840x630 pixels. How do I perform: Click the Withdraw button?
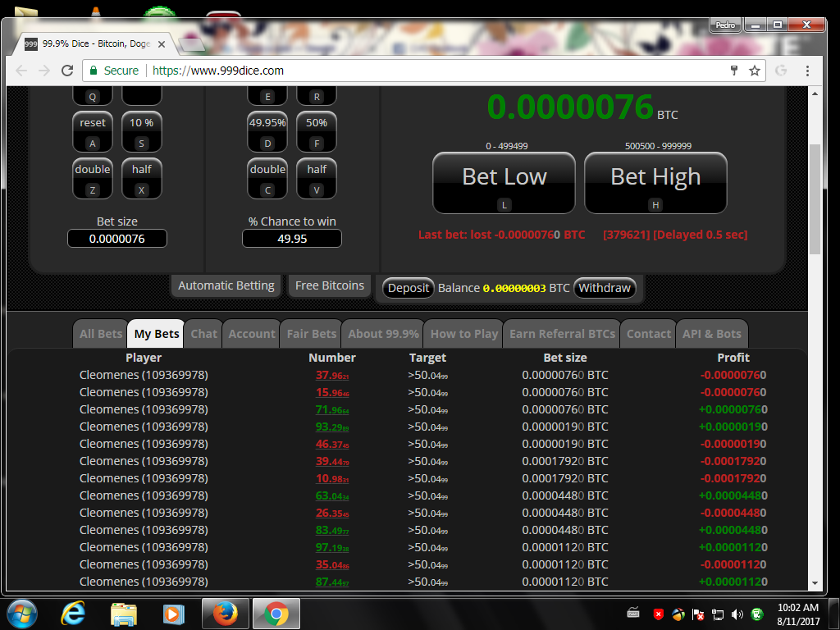pos(605,288)
